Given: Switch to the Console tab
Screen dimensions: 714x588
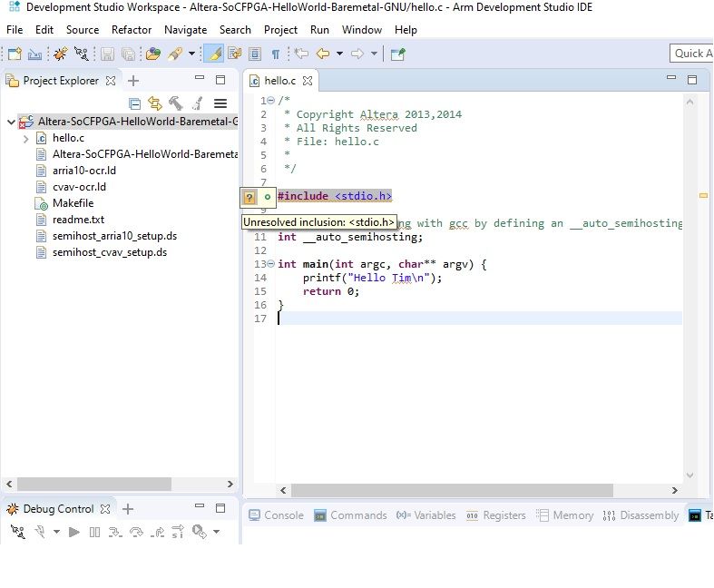Looking at the screenshot, I should click(277, 515).
